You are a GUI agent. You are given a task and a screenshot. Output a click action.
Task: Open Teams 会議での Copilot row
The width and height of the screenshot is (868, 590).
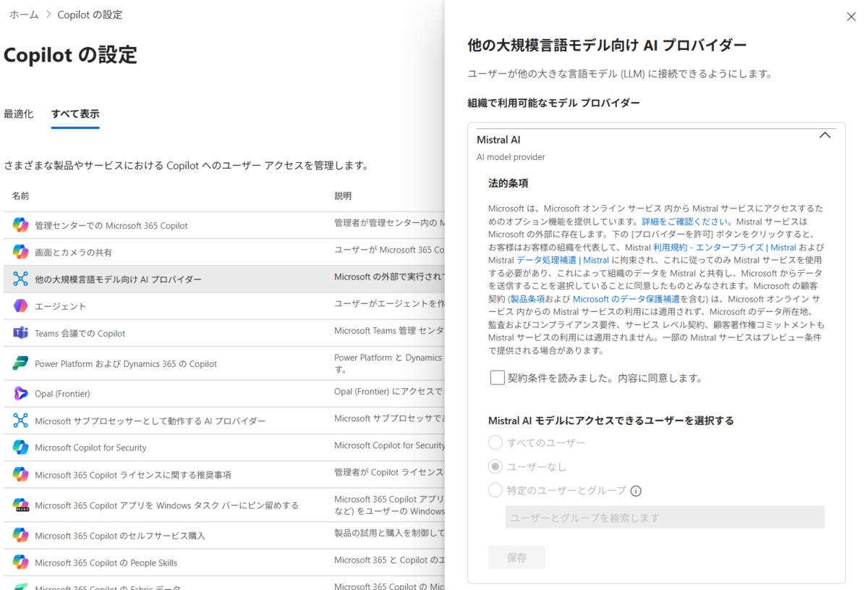tap(223, 333)
